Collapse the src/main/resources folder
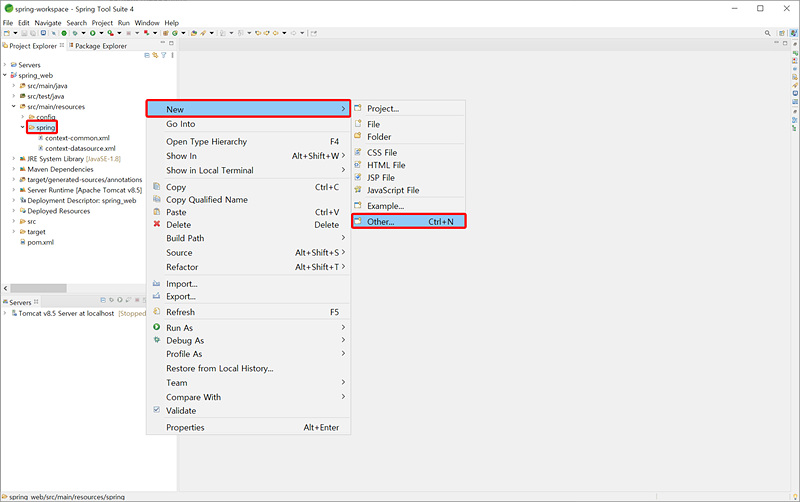The image size is (800, 502). pyautogui.click(x=14, y=107)
